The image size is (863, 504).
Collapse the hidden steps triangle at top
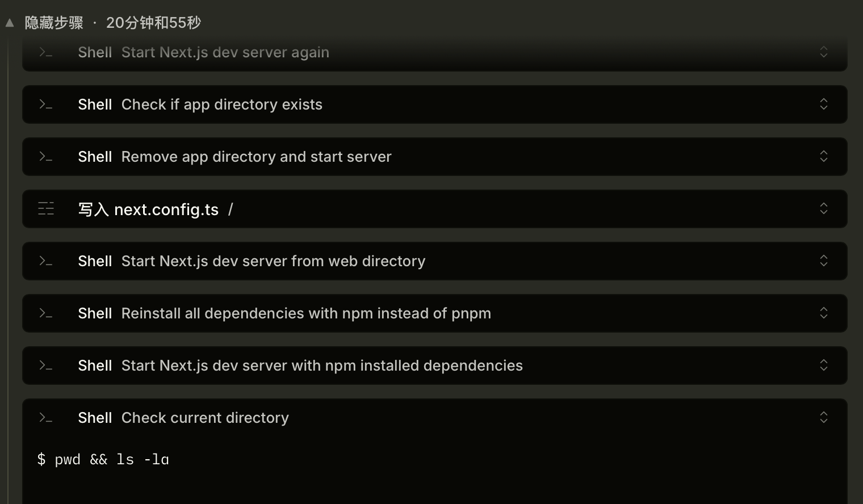pyautogui.click(x=10, y=23)
